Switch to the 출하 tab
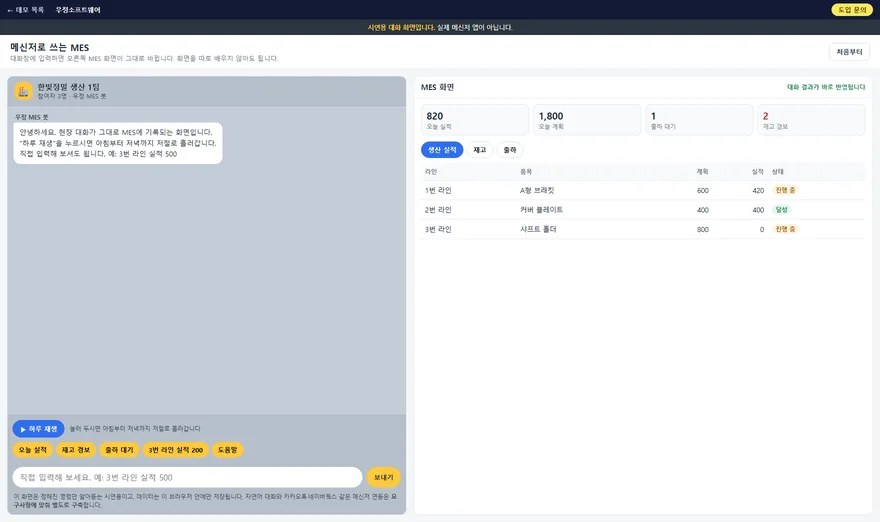880x522 pixels. pyautogui.click(x=510, y=150)
